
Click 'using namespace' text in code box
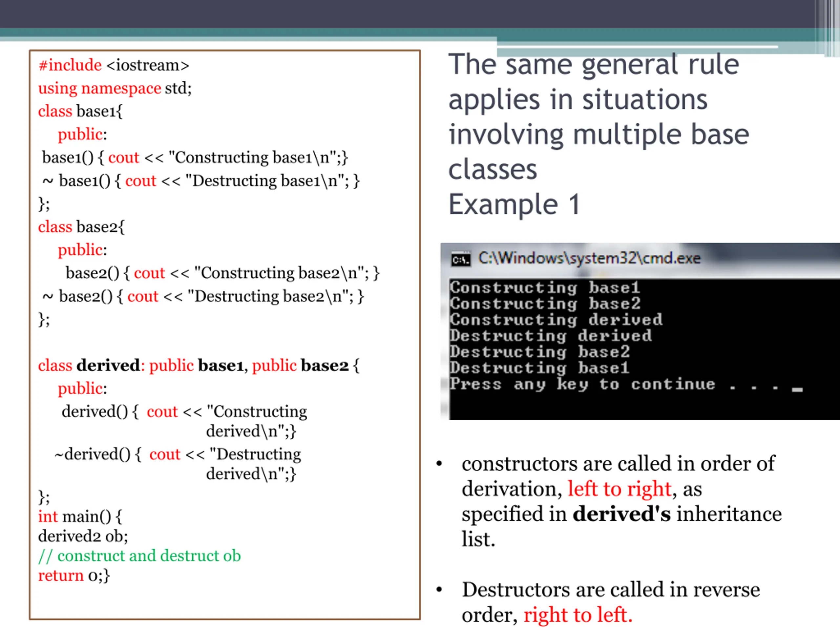99,88
